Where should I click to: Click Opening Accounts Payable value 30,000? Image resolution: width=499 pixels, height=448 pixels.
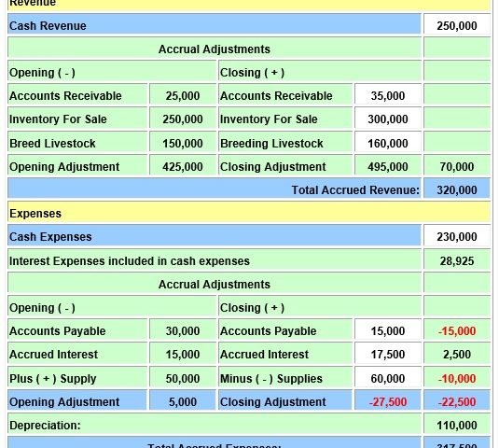(183, 330)
